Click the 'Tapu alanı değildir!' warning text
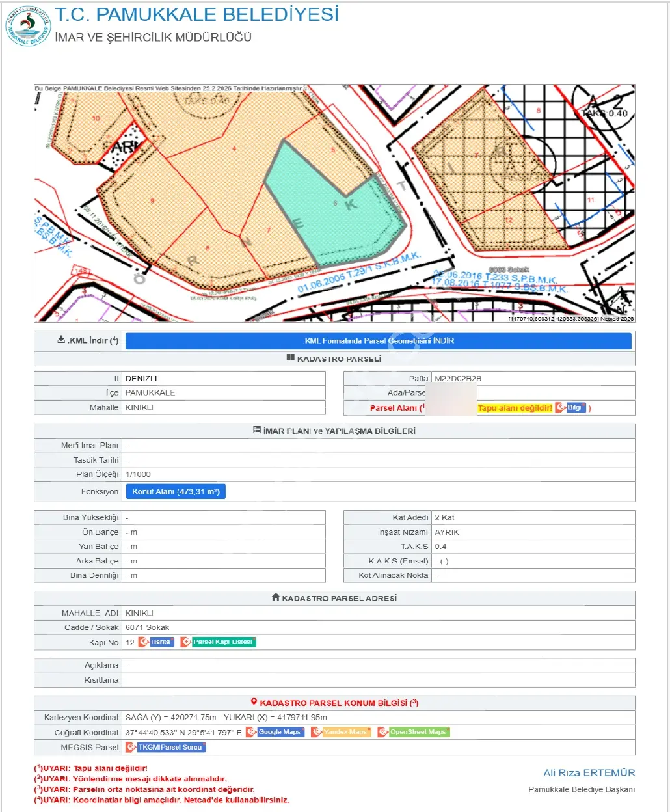The image size is (670, 812). [x=515, y=408]
